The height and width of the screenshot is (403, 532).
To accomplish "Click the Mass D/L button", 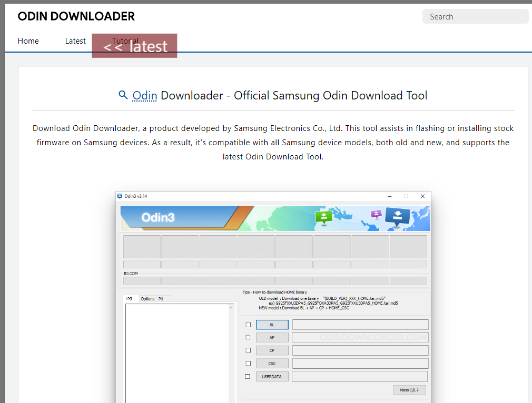I will point(409,390).
